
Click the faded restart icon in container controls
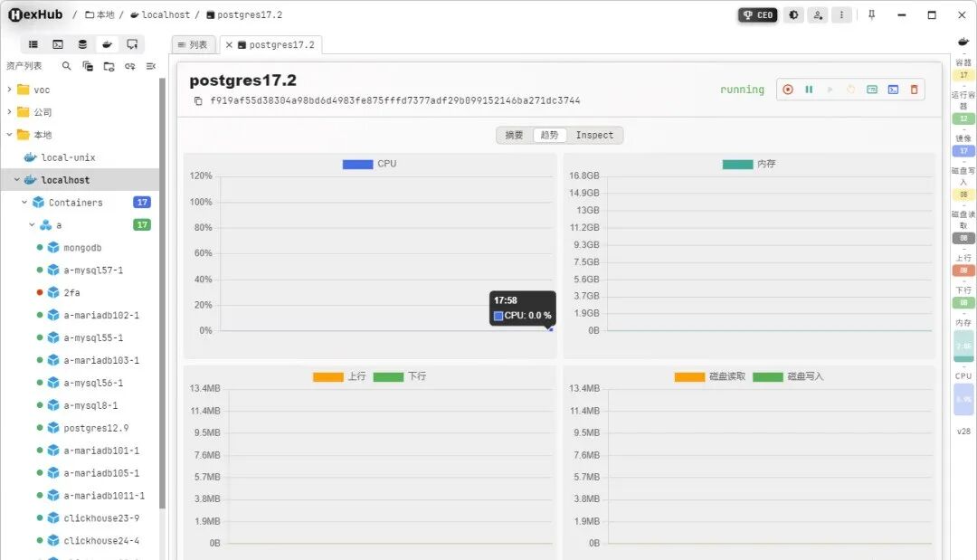(850, 90)
